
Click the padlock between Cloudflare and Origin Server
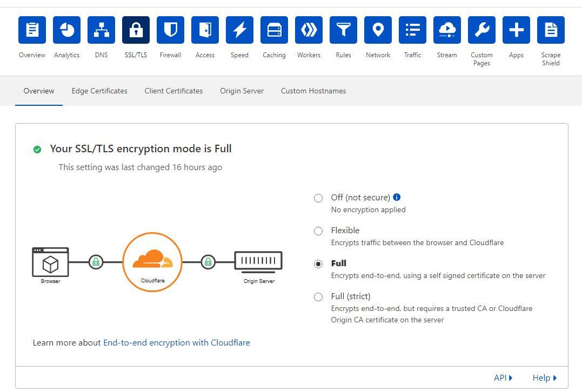pyautogui.click(x=208, y=262)
